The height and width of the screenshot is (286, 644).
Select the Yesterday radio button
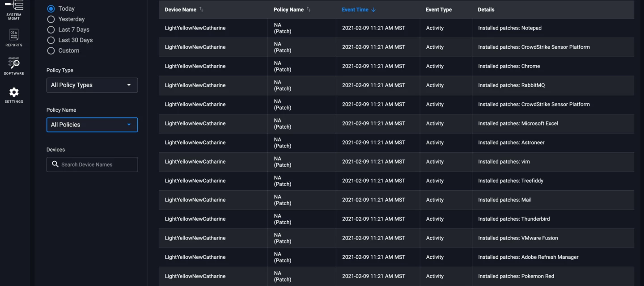click(x=51, y=19)
